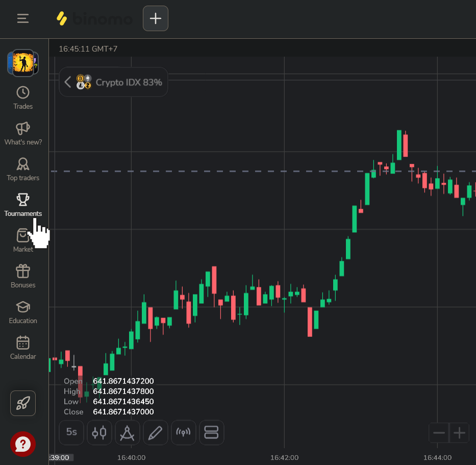The height and width of the screenshot is (465, 476).
Task: Open the user profile avatar
Action: pos(23,63)
